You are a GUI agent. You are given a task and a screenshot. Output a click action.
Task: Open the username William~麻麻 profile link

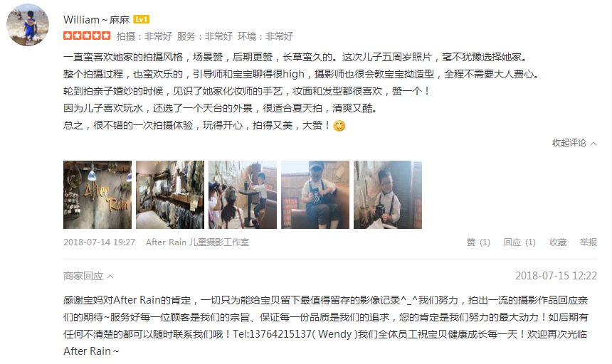[x=96, y=19]
